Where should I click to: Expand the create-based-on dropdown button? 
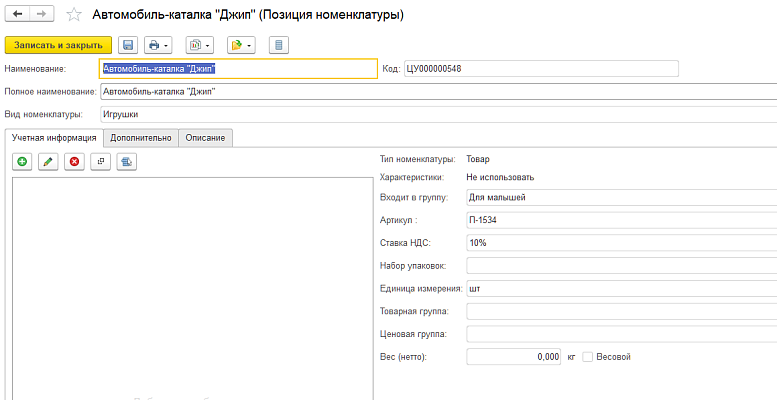240,45
